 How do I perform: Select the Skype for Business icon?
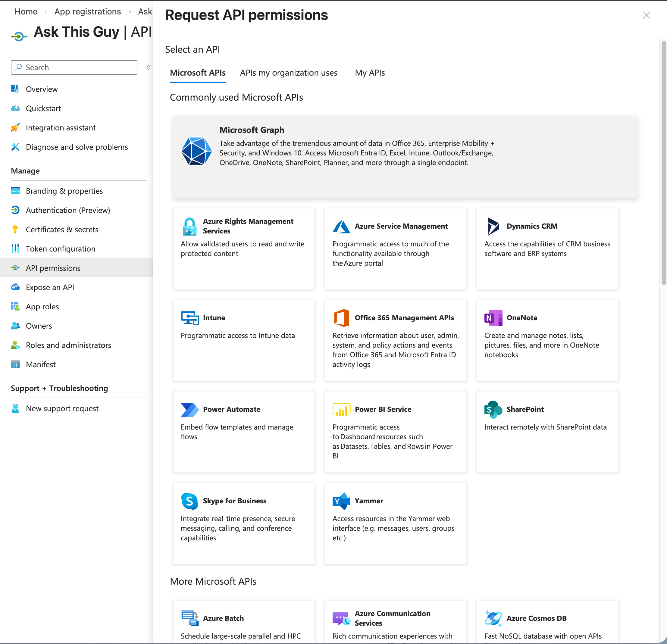[x=189, y=501]
